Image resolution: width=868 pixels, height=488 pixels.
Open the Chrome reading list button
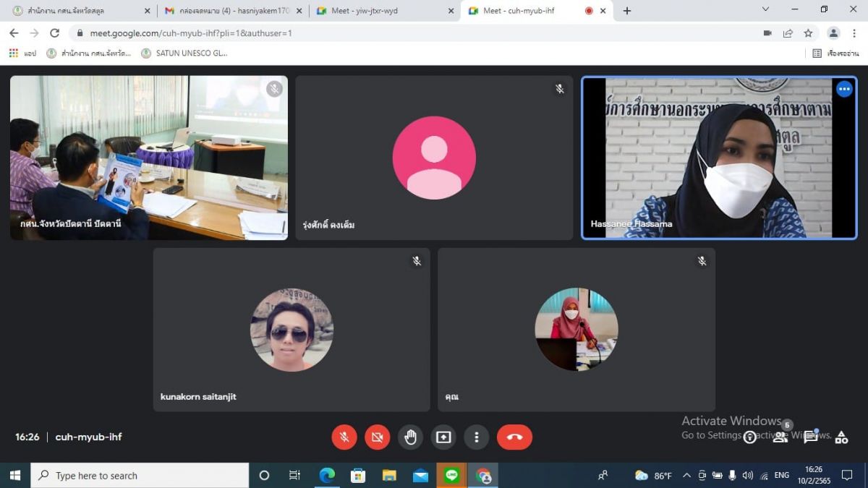pos(835,53)
